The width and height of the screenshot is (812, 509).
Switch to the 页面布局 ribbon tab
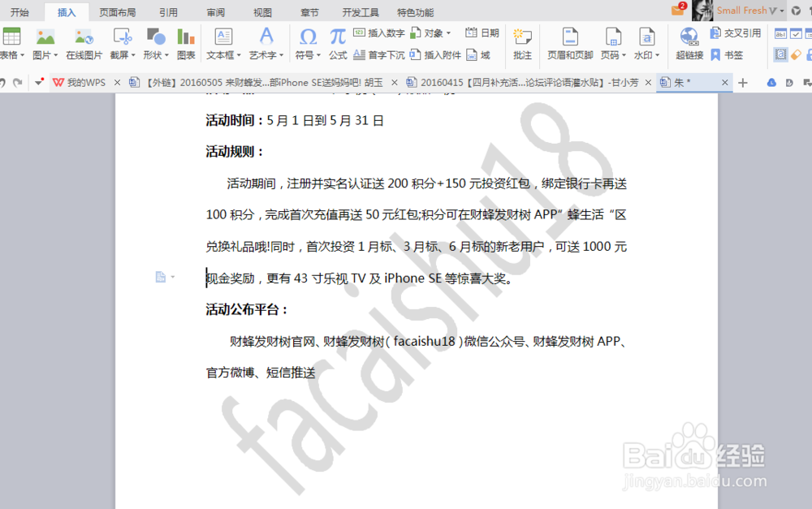tap(118, 12)
